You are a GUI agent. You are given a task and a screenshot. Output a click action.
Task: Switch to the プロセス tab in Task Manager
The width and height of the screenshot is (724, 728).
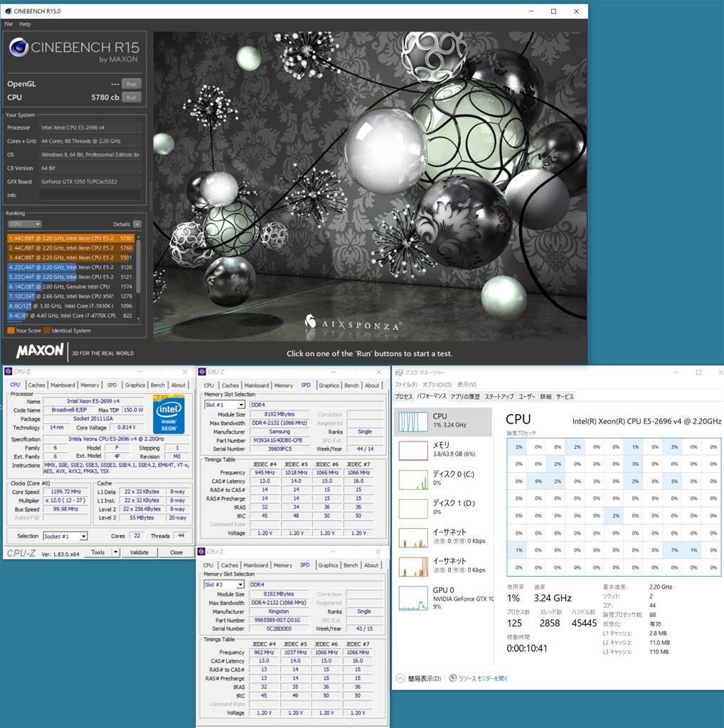pyautogui.click(x=403, y=397)
